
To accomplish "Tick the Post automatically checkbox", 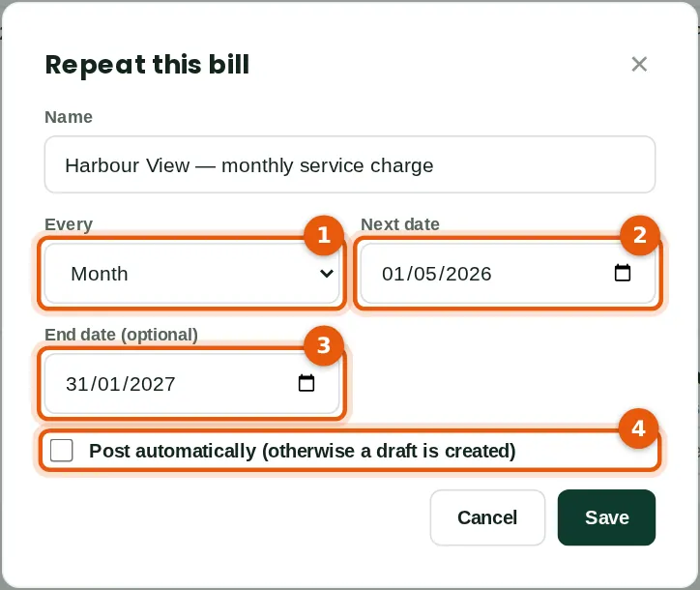I will (62, 450).
